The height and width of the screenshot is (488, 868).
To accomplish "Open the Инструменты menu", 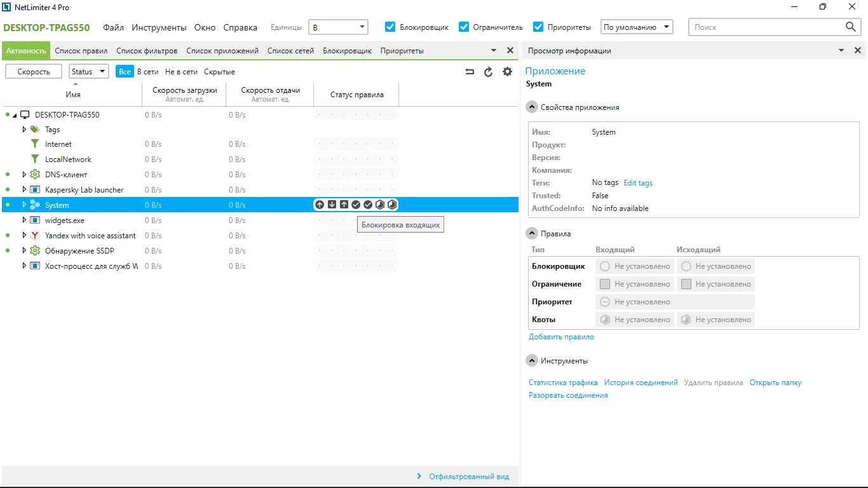I will (x=159, y=27).
